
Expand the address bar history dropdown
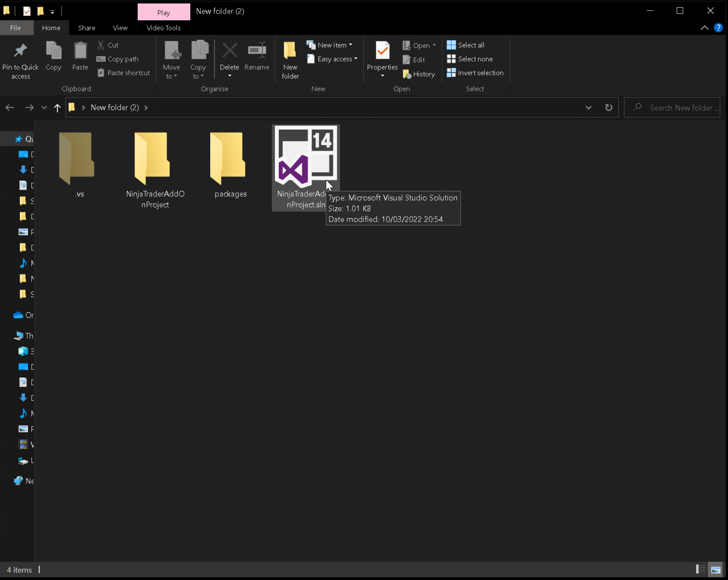tap(588, 107)
